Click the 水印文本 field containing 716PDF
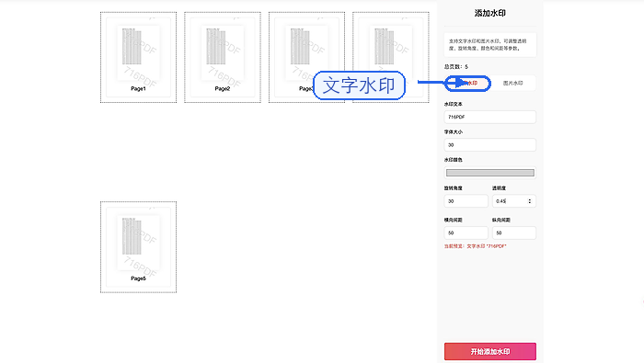644x363 pixels. tap(490, 117)
